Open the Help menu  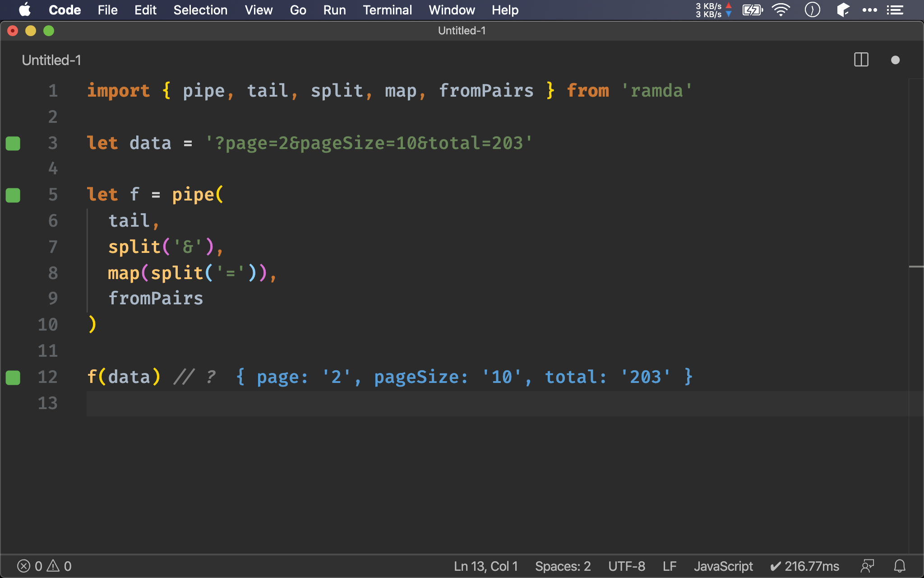pyautogui.click(x=505, y=10)
